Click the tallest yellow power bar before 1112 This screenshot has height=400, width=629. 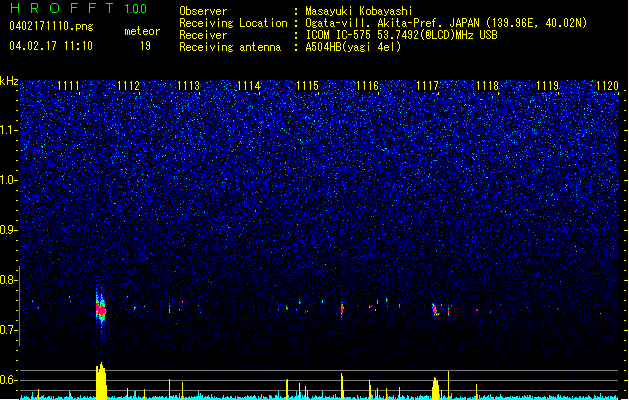(x=101, y=381)
